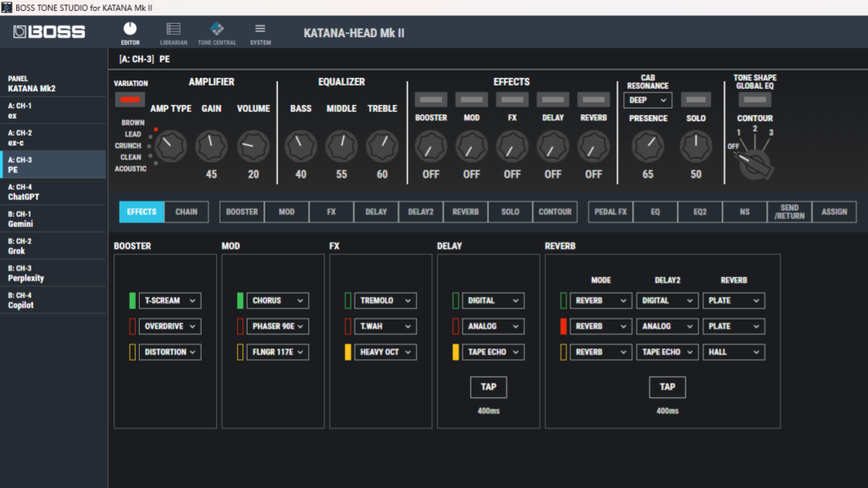Toggle the Mod effect on/off button
Screen dimensions: 868x488
[471, 100]
